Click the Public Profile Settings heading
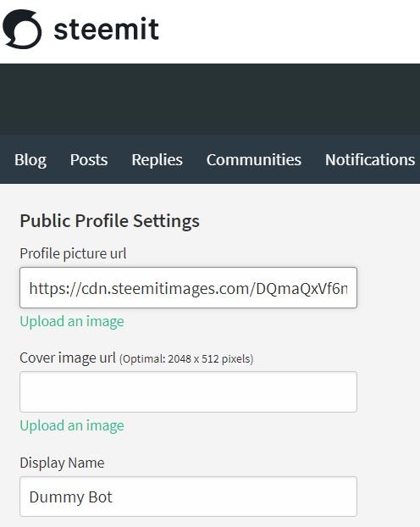420x527 pixels. tap(109, 221)
